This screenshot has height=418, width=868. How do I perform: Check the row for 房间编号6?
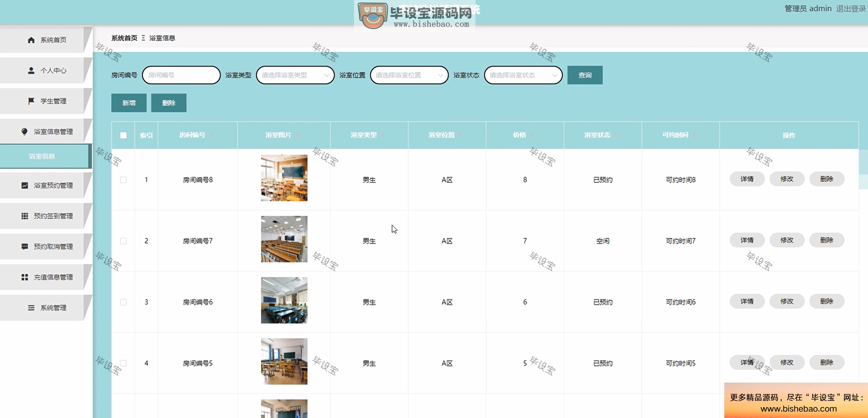(x=123, y=302)
